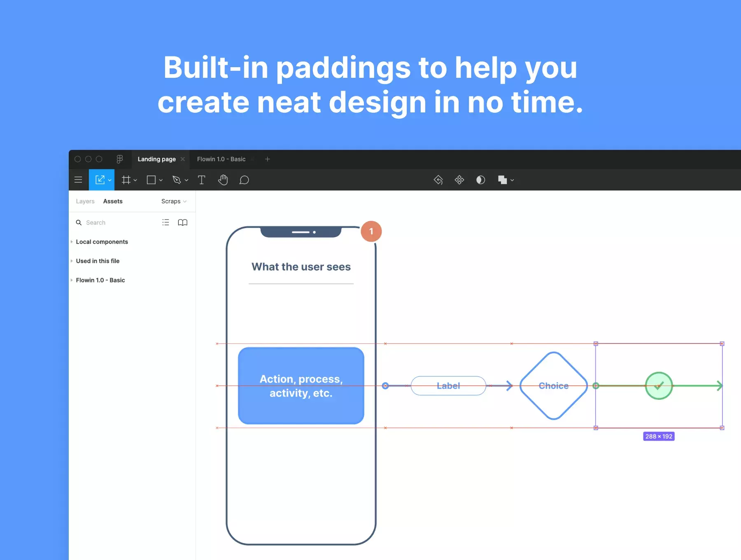Toggle assets list view icon
Image resolution: width=741 pixels, height=560 pixels.
[165, 222]
